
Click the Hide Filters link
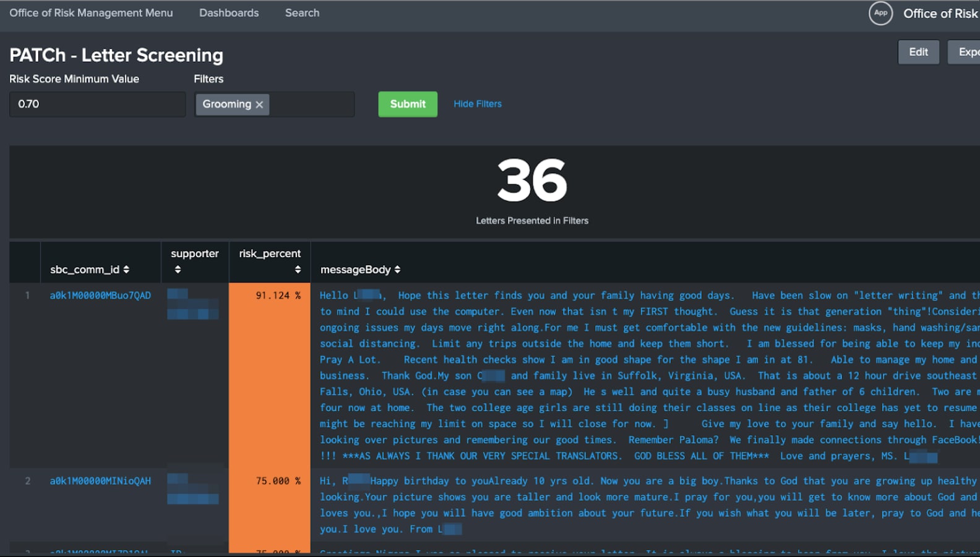(x=478, y=104)
